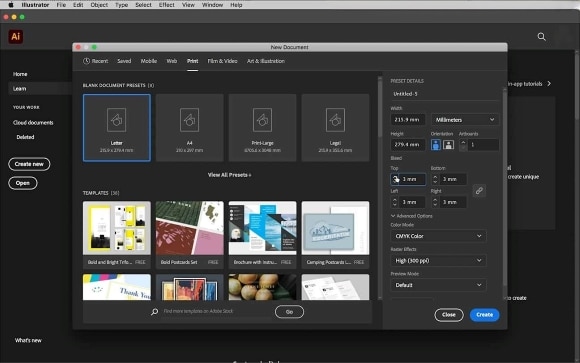Click the Open button on Home screen
The image size is (580, 363).
pos(23,183)
